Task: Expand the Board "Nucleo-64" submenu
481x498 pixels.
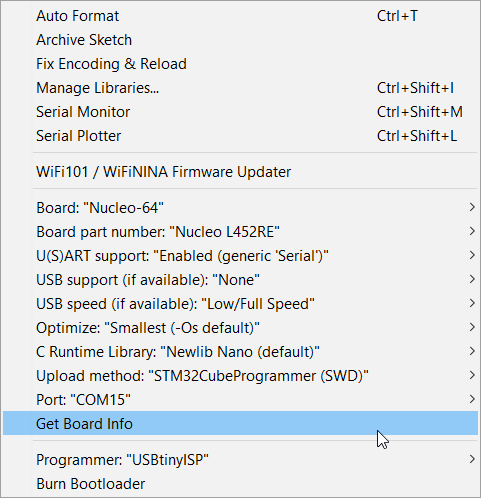Action: tap(240, 208)
